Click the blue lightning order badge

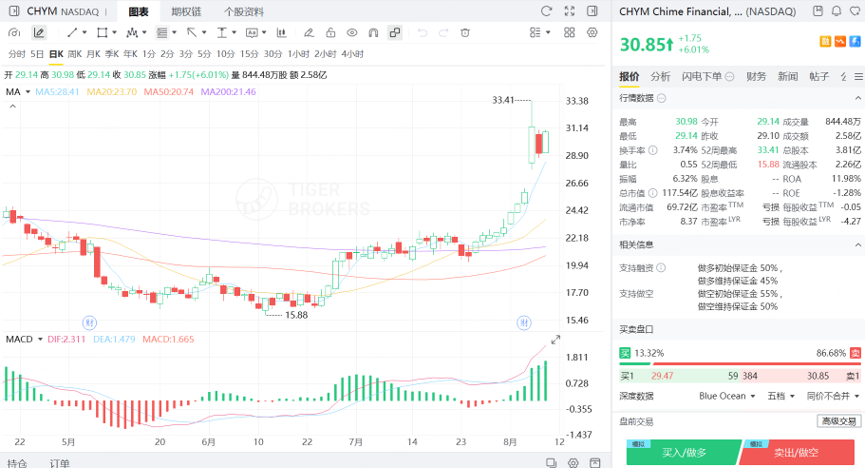pos(855,41)
